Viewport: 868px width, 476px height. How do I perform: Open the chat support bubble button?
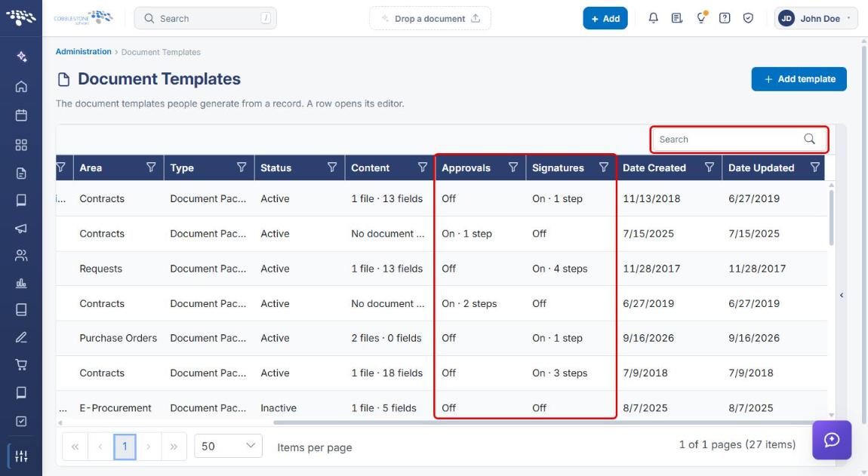tap(832, 440)
